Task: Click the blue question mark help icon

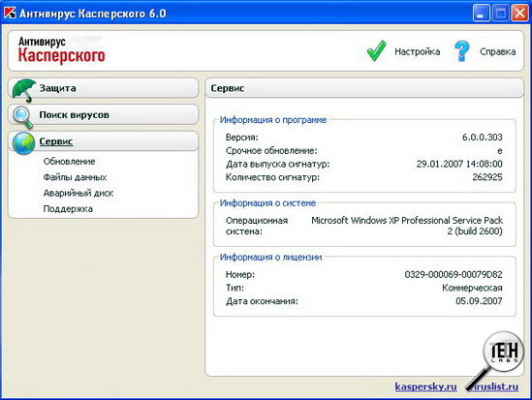Action: [462, 50]
